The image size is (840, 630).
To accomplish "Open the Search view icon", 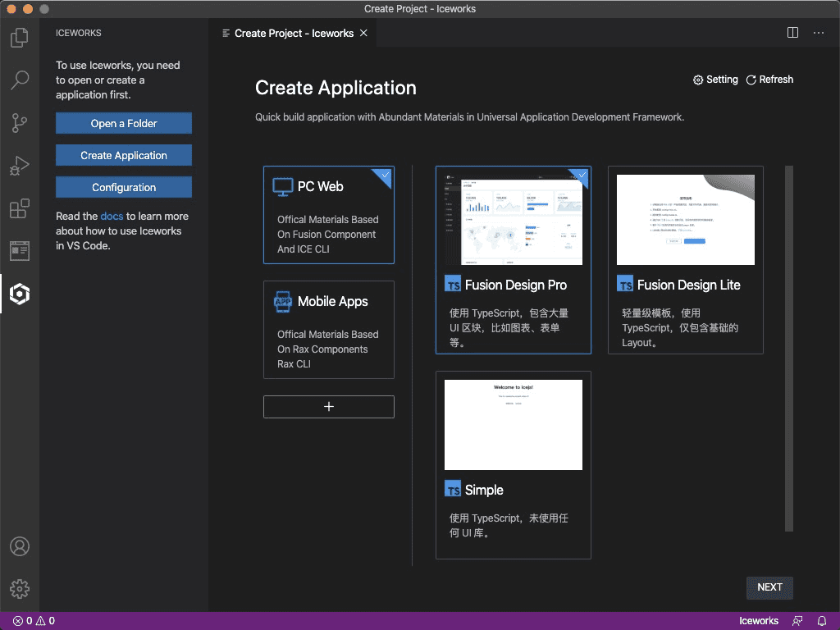I will [x=20, y=80].
